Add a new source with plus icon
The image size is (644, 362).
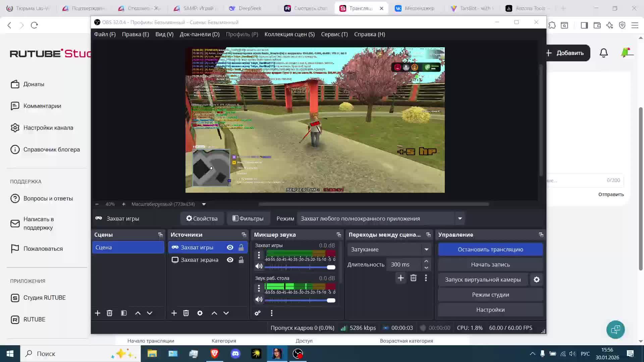click(174, 313)
